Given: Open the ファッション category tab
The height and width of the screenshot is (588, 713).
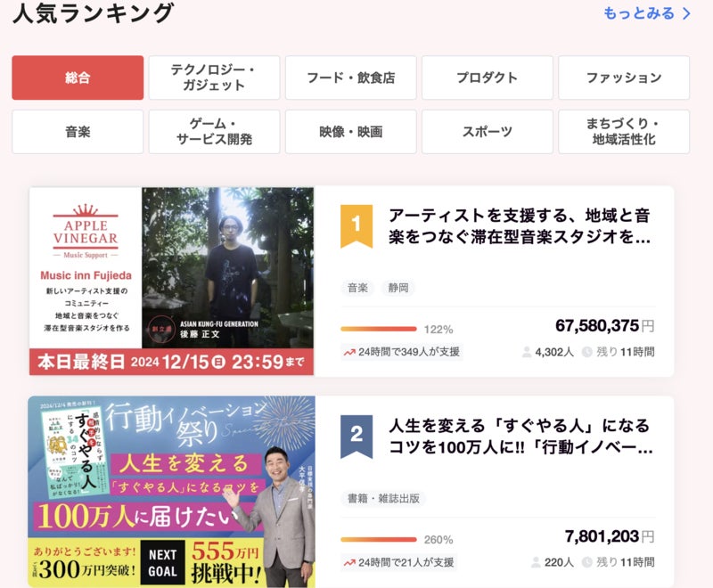Looking at the screenshot, I should (624, 78).
